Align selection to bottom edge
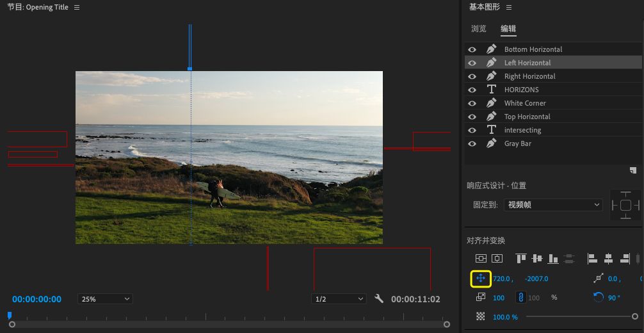This screenshot has width=644, height=333. pos(553,259)
